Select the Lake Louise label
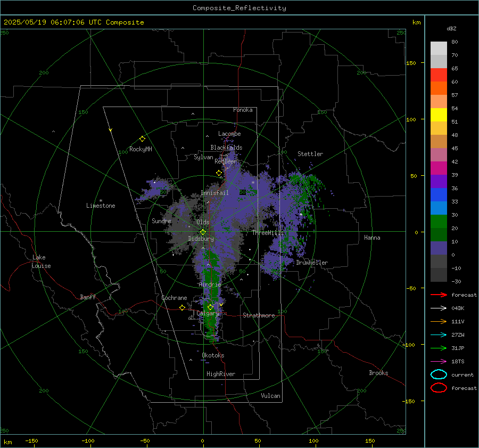 [41, 262]
